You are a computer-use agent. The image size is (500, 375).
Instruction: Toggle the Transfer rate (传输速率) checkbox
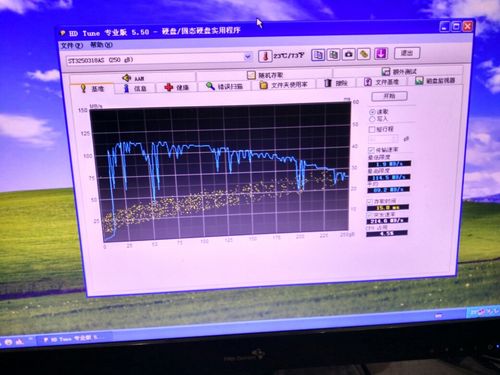372,150
